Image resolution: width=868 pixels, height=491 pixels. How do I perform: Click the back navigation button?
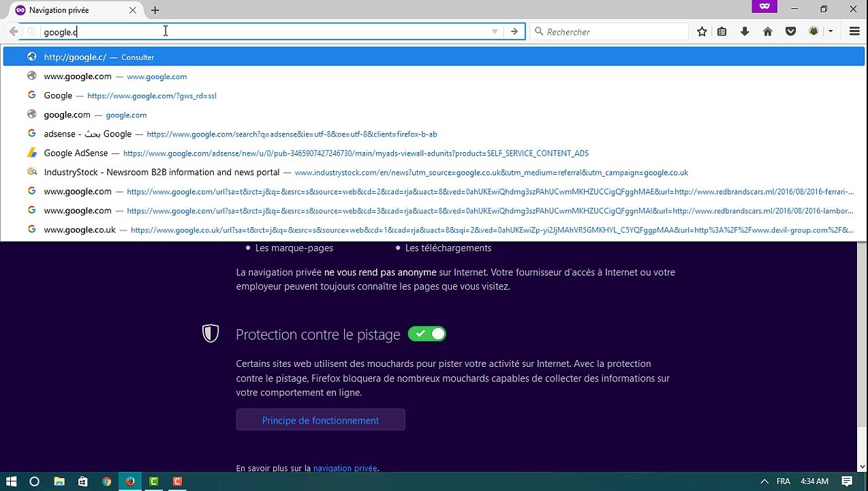pos(14,31)
